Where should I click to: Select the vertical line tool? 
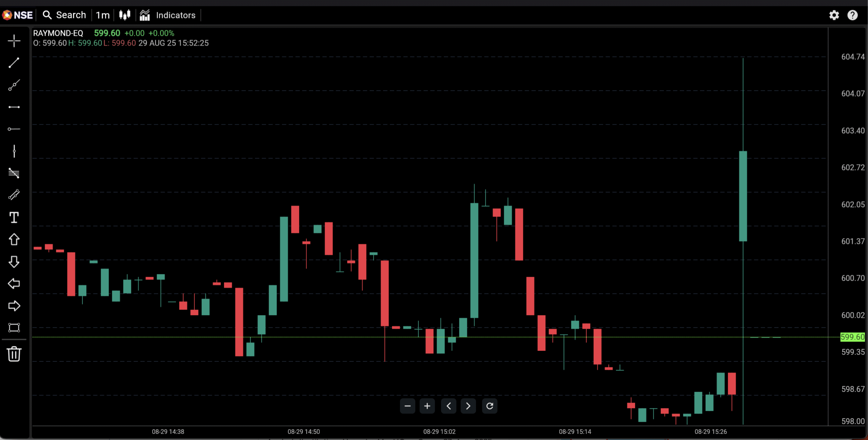14,151
